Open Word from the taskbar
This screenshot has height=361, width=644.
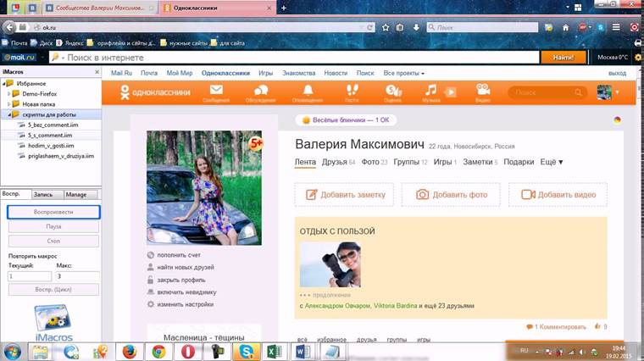(303, 352)
